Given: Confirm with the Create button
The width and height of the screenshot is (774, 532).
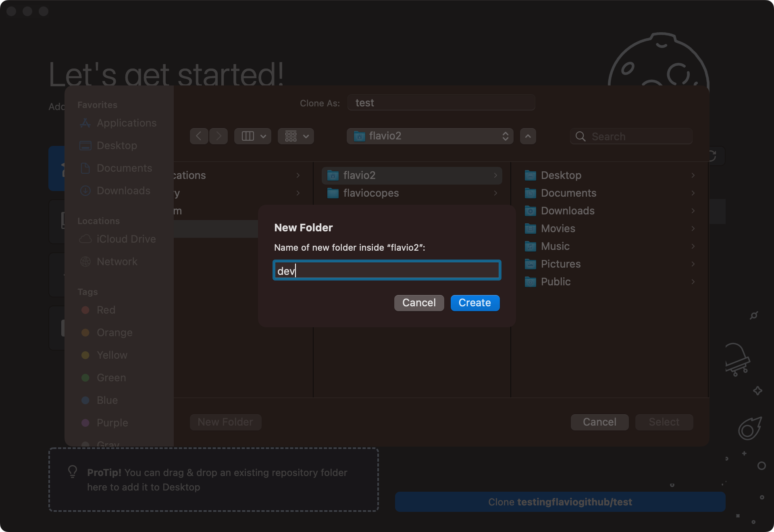Looking at the screenshot, I should 474,303.
